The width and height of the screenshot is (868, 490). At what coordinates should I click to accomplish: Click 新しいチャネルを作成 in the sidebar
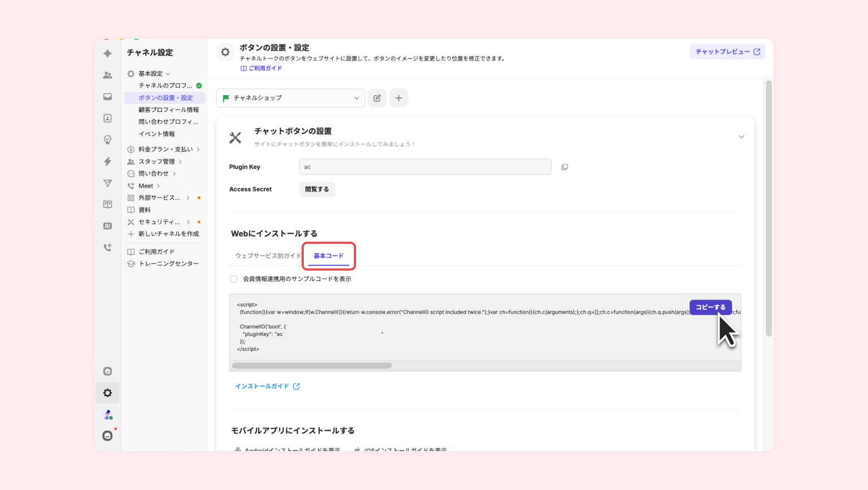(163, 234)
